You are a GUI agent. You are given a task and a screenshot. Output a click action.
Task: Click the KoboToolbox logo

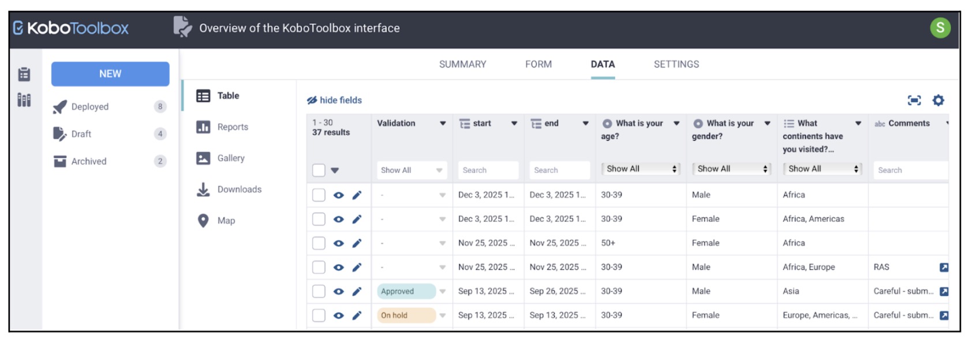[x=70, y=28]
